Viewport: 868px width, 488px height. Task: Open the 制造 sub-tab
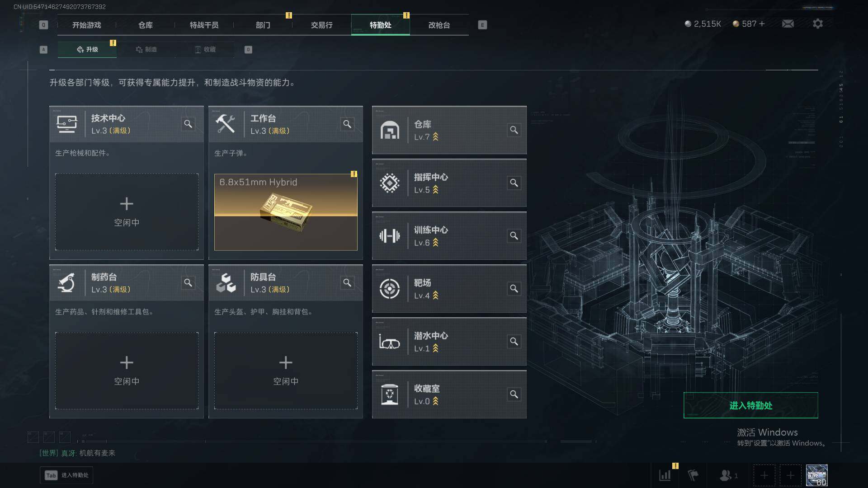146,49
